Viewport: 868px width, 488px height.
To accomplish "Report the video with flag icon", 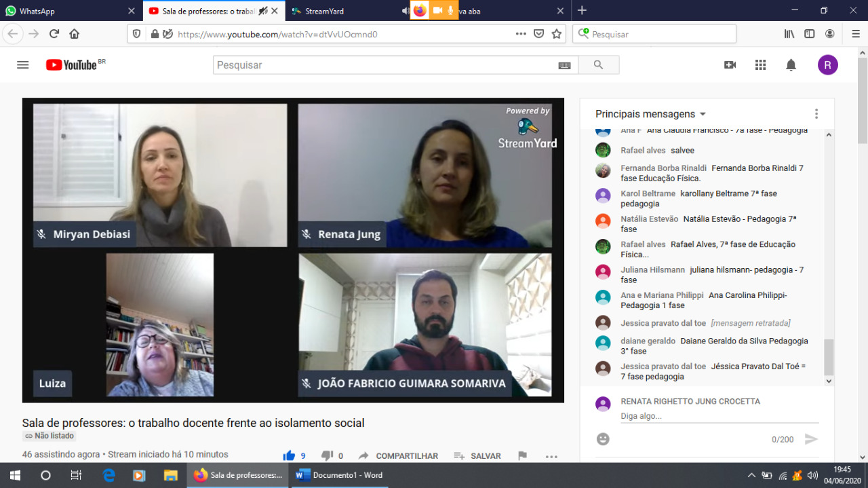I will [x=522, y=456].
